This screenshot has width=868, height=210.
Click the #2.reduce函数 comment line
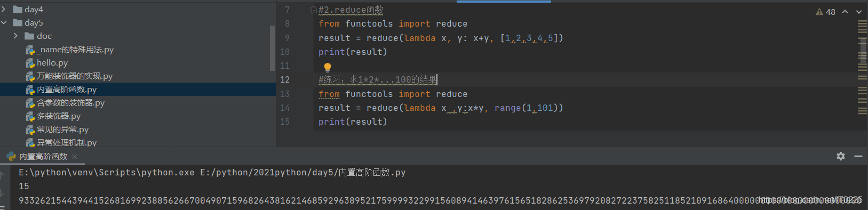tap(351, 10)
